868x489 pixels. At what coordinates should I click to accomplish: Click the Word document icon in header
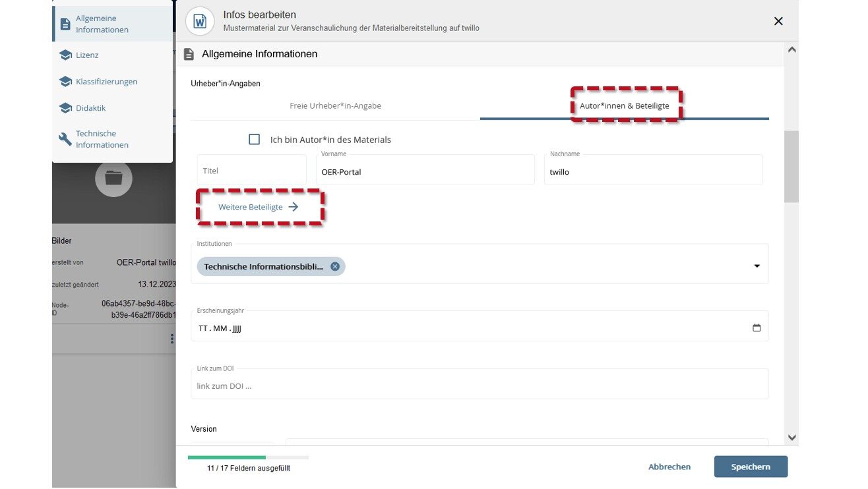pos(200,21)
